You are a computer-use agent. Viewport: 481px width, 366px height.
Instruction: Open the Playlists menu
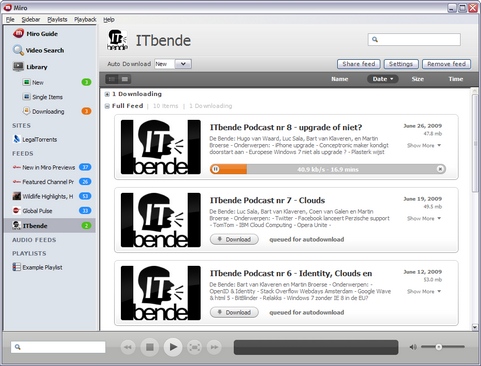point(57,20)
